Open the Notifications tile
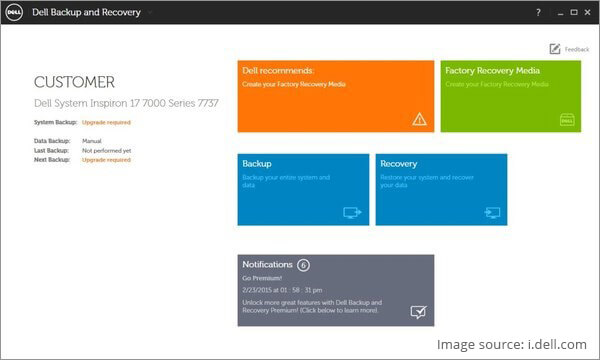600x360 pixels. pyautogui.click(x=336, y=290)
